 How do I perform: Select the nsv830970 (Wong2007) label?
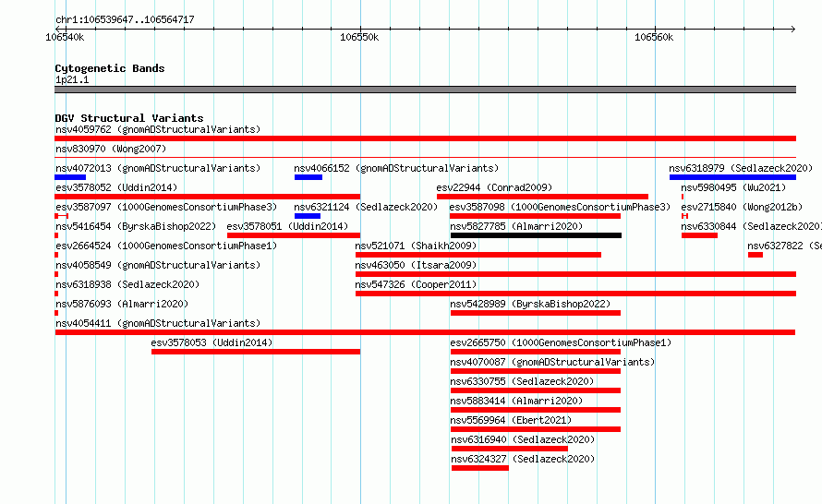[111, 149]
